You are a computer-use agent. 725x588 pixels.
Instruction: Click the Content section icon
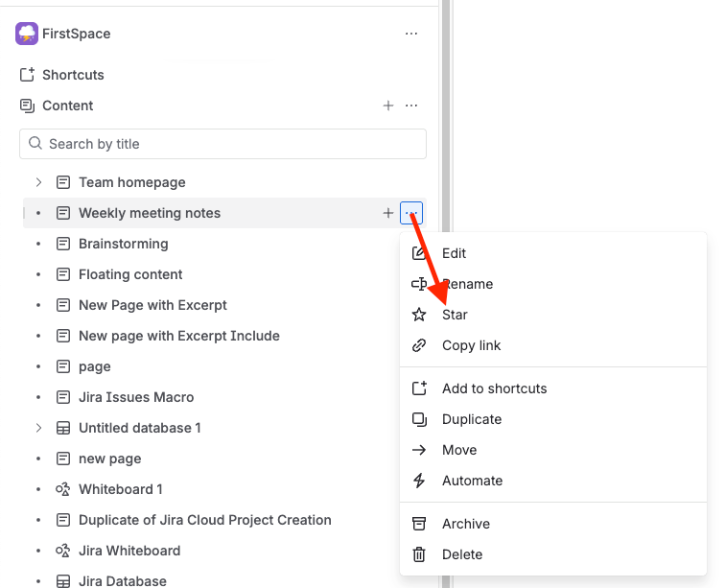tap(27, 106)
